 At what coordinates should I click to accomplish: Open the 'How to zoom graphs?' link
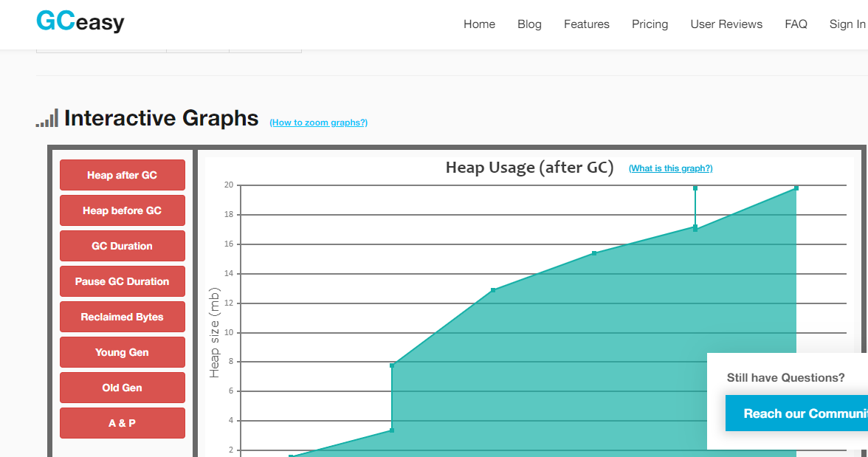click(318, 123)
